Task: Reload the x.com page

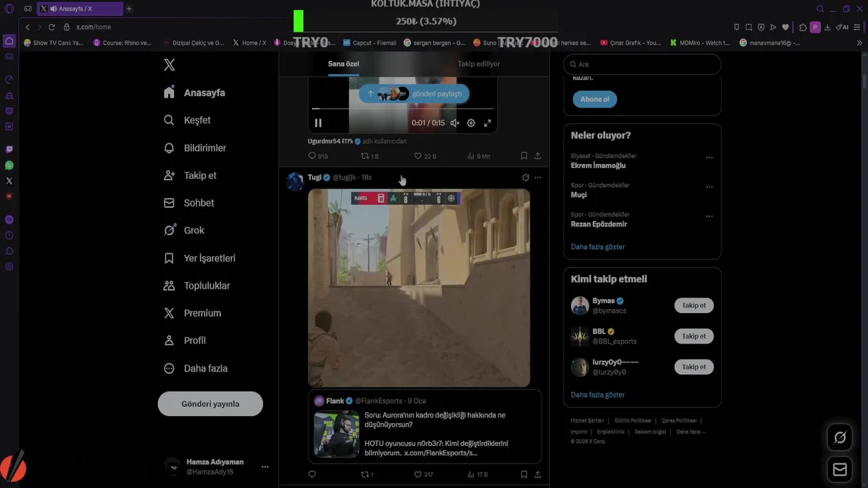Action: pos(52,27)
